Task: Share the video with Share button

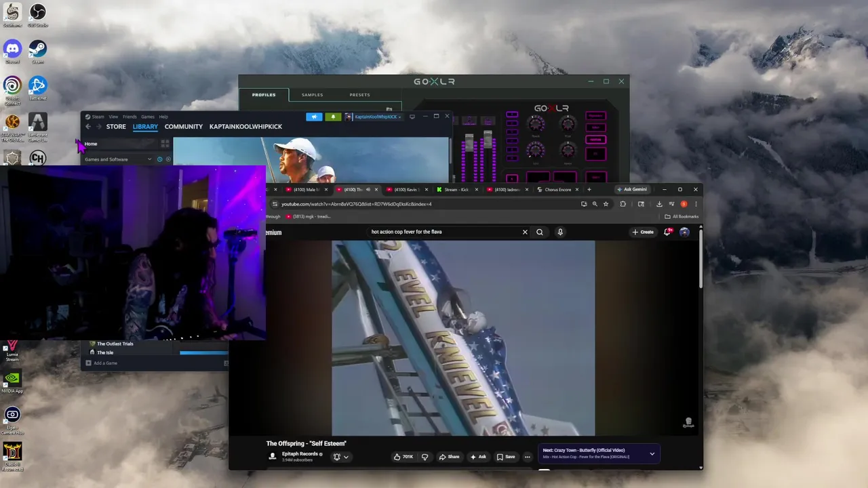Action: (x=449, y=457)
